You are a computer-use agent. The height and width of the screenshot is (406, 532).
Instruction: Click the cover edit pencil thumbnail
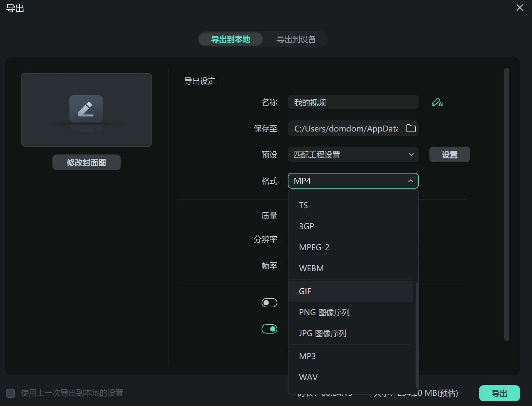coord(86,109)
